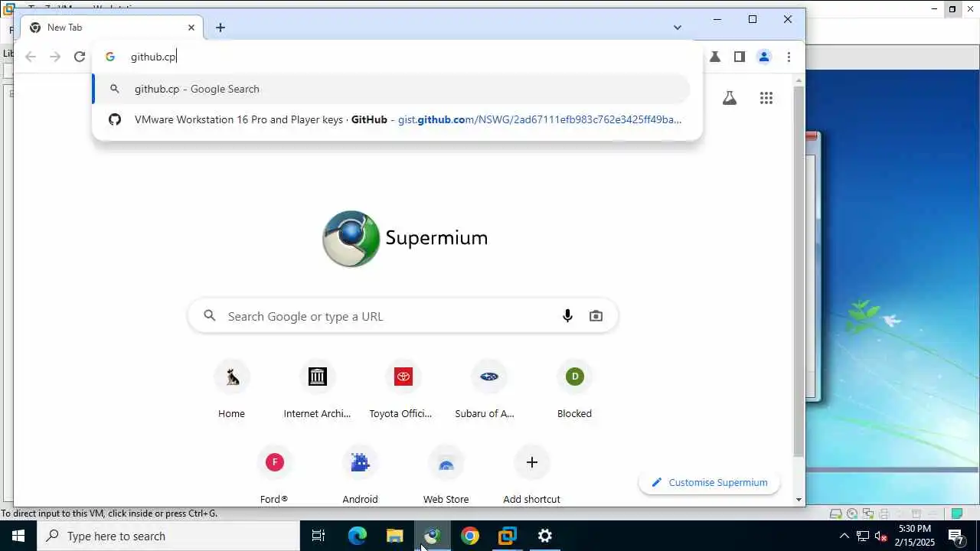Screen dimensions: 980x551
Task: Open the Android shortcut tile
Action: tap(360, 476)
